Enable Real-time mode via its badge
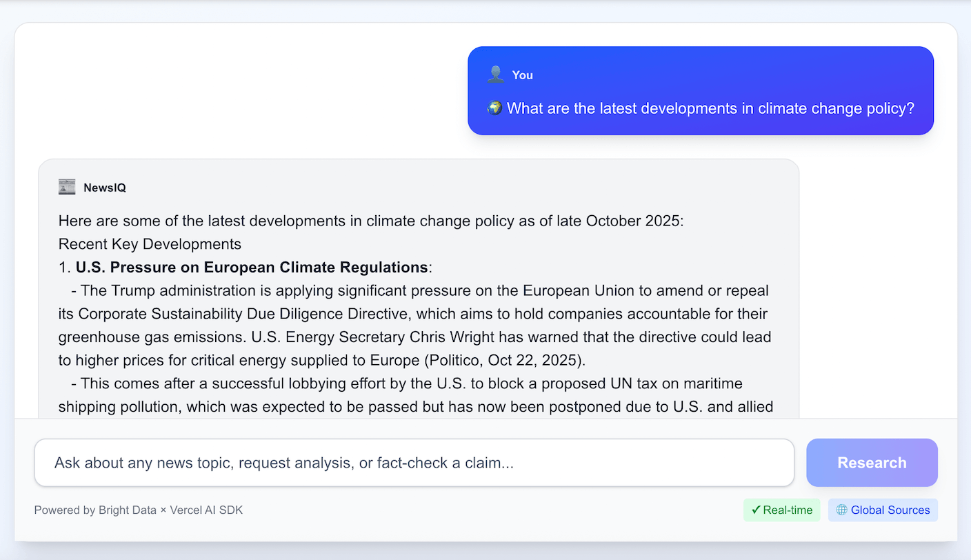Viewport: 971px width, 560px height. click(782, 510)
